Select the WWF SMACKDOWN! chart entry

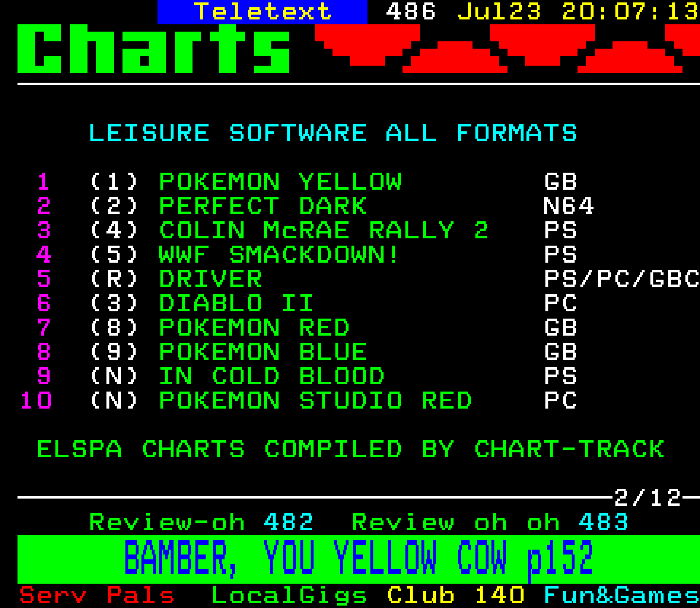pos(279,255)
